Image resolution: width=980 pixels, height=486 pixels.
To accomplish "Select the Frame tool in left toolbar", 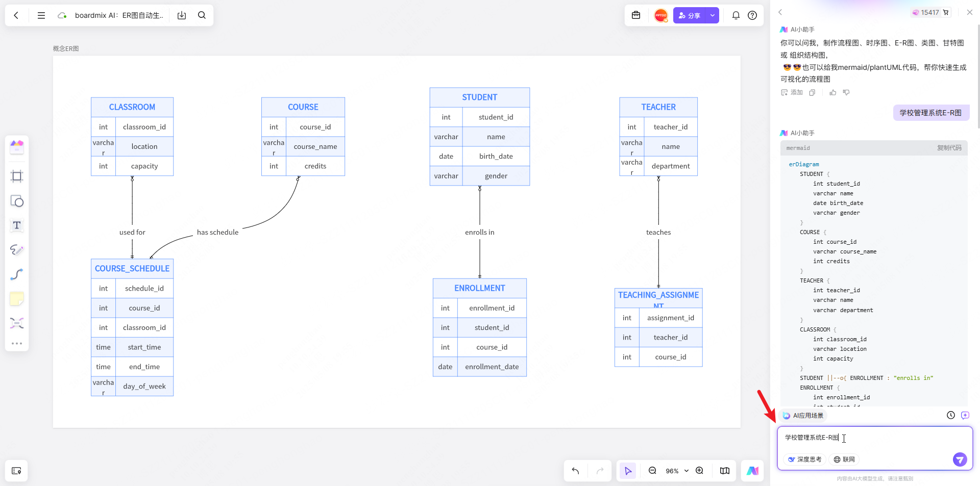I will 17,176.
